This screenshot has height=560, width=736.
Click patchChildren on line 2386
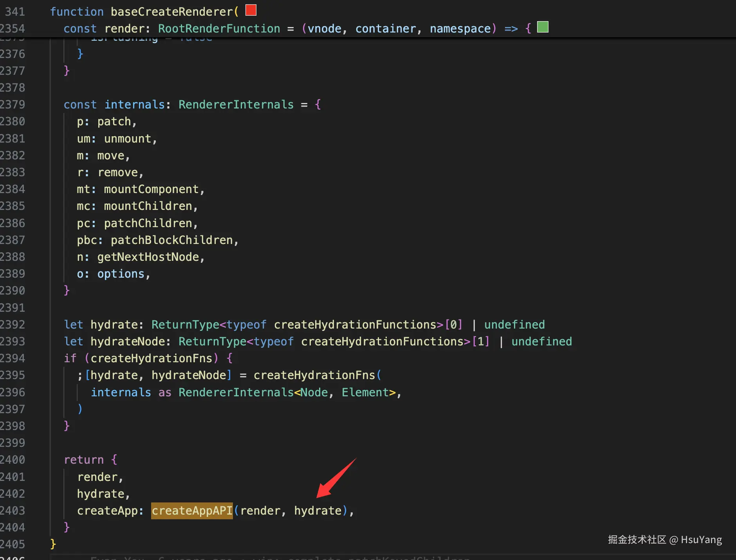(148, 223)
